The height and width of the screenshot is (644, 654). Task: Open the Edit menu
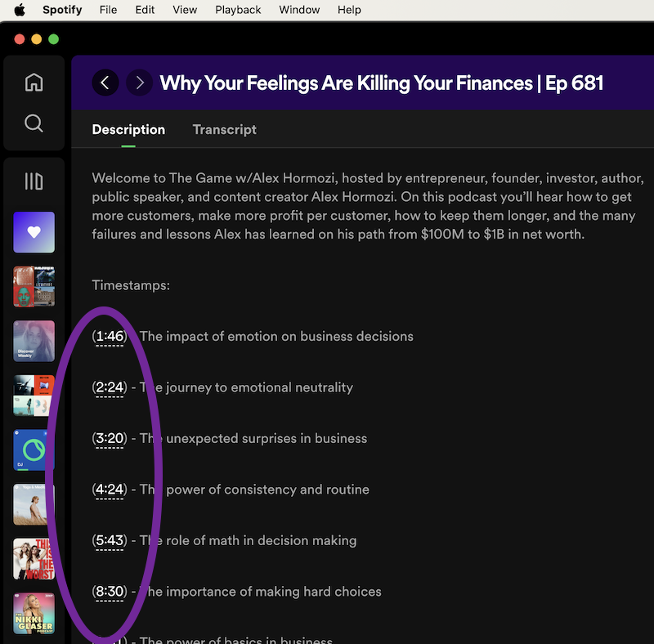point(145,10)
